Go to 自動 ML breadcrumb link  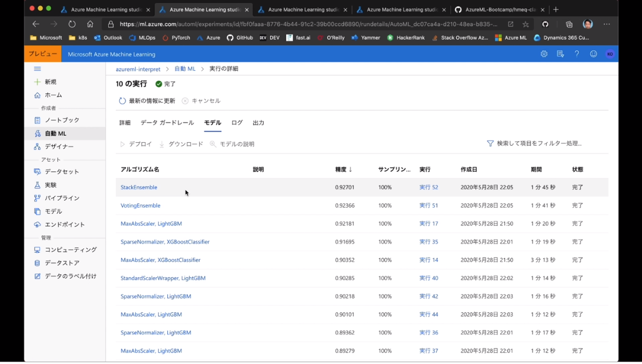click(x=185, y=69)
